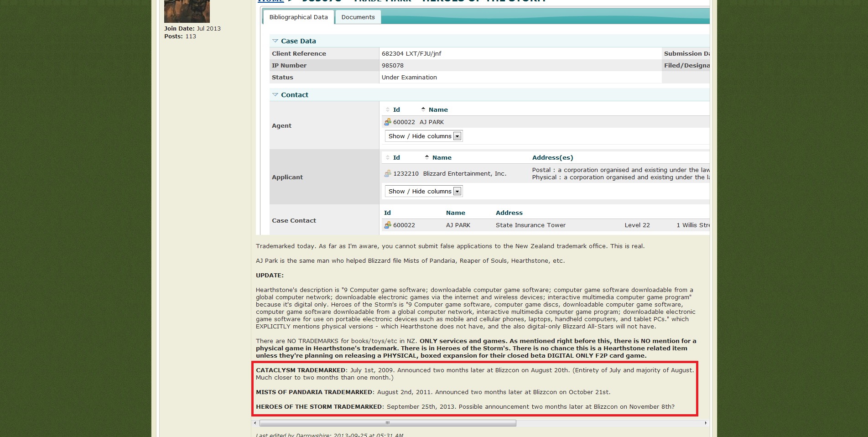Click the Applicant table Name sort arrow
The width and height of the screenshot is (868, 437).
tap(427, 157)
